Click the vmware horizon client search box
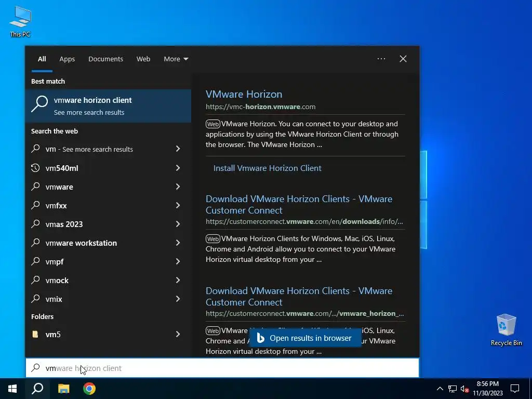 click(x=222, y=368)
